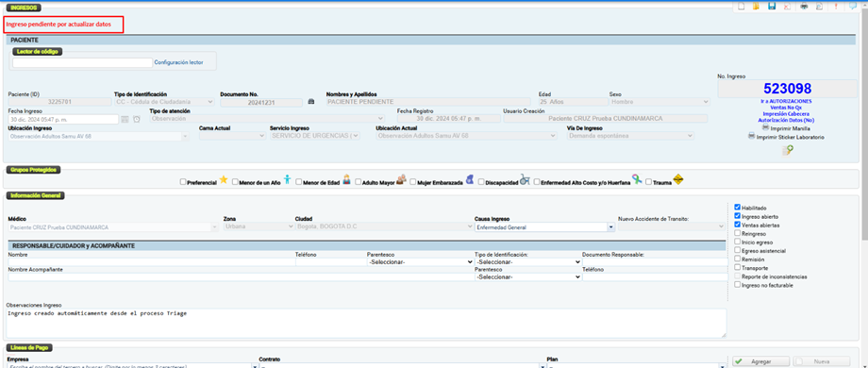Click the cyan child figure icon

[287, 179]
